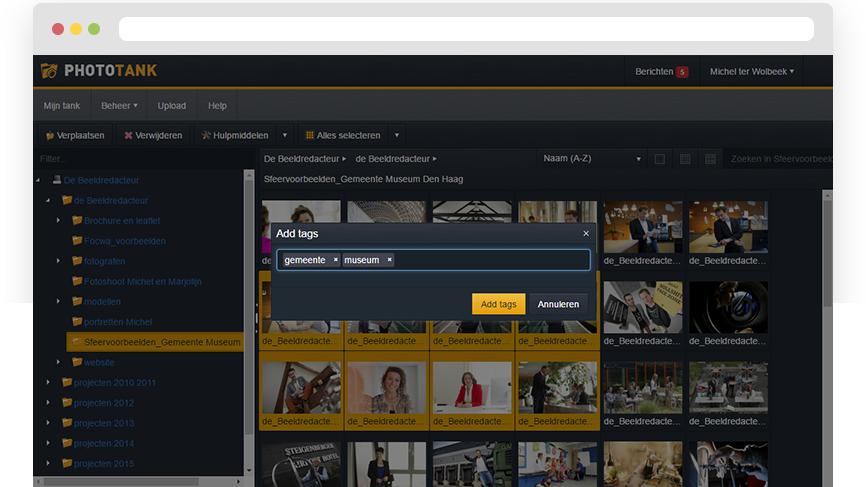Image resolution: width=866 pixels, height=487 pixels.
Task: Remove the 'museum' tag with its x
Action: [389, 260]
